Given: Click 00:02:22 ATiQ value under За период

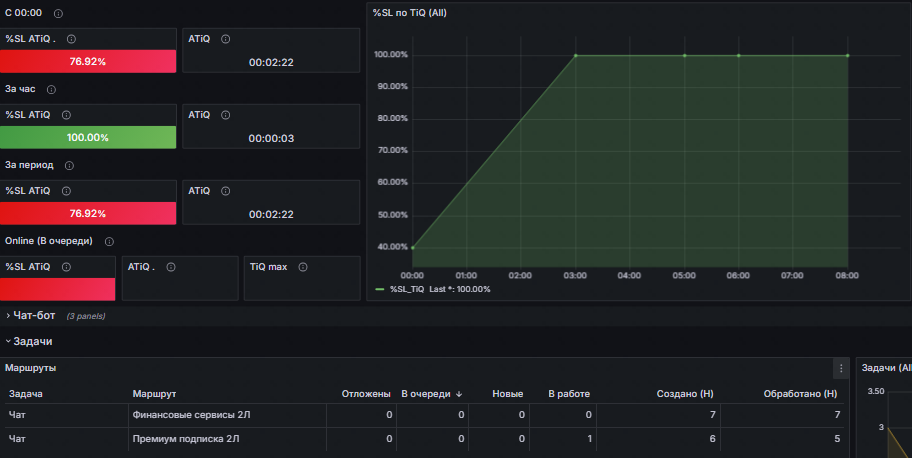Looking at the screenshot, I should coord(271,215).
